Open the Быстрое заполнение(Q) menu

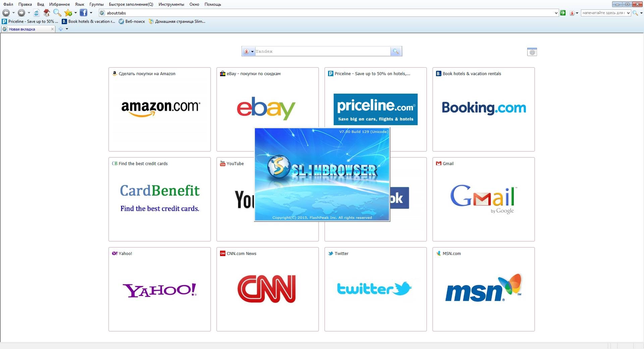131,4
